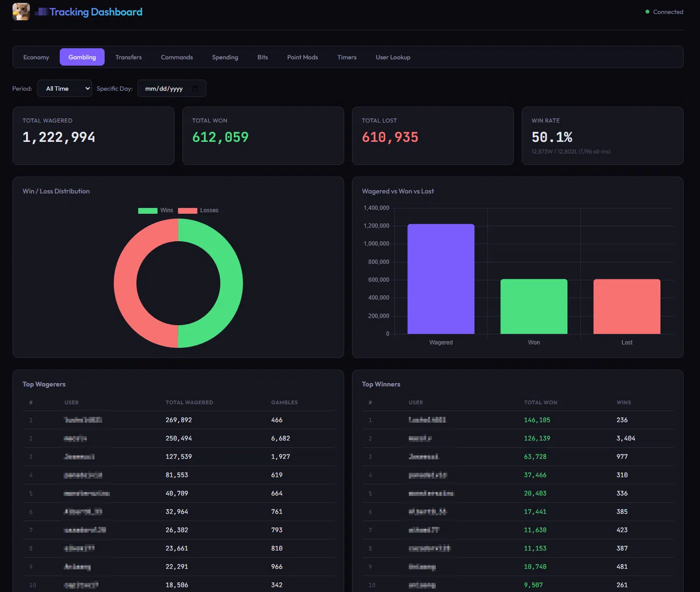Toggle the Losses legend item
The height and width of the screenshot is (592, 700).
198,210
